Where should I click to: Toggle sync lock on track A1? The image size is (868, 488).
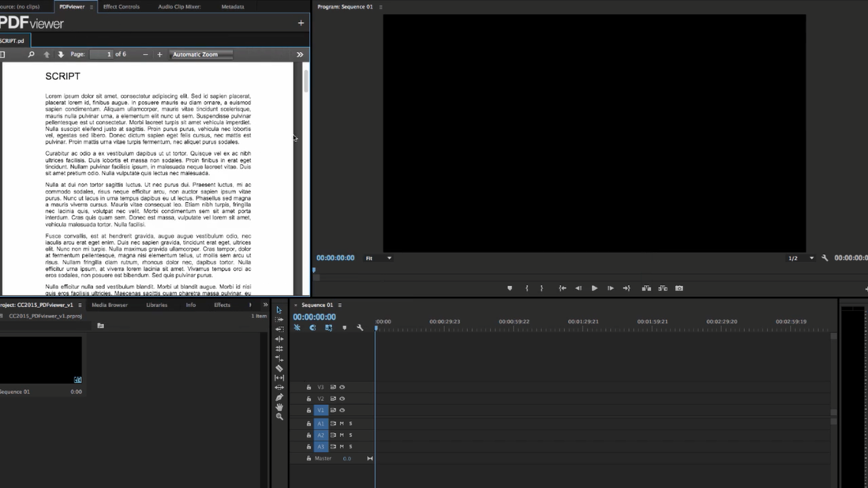click(333, 423)
